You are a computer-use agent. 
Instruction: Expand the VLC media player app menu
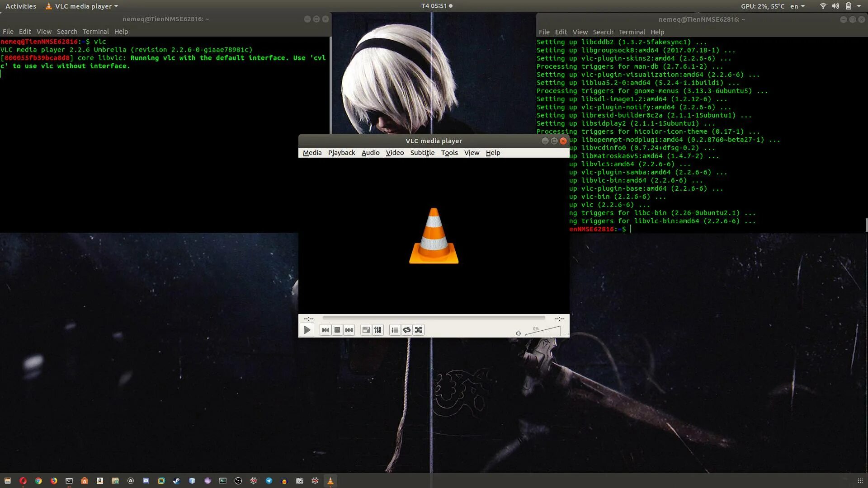tap(82, 6)
